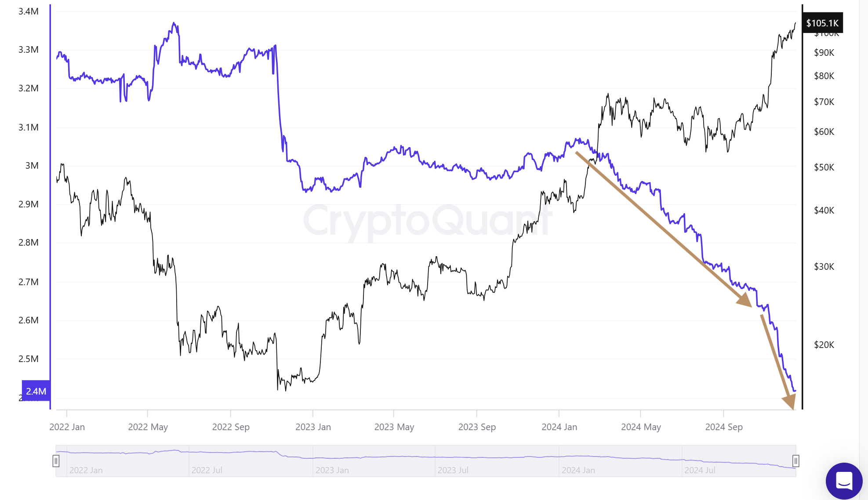The height and width of the screenshot is (500, 868).
Task: Click the CryptoQuant watermark logo
Action: pyautogui.click(x=427, y=221)
